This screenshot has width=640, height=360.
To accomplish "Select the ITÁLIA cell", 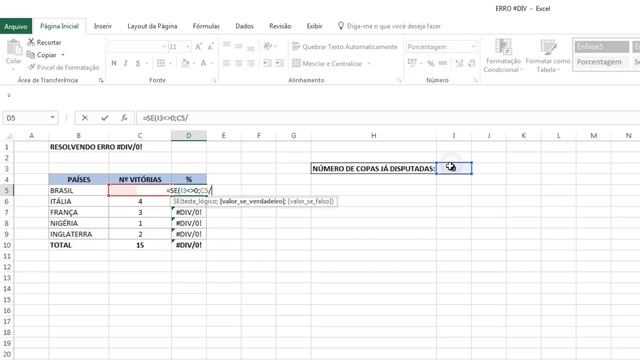I will (x=78, y=201).
